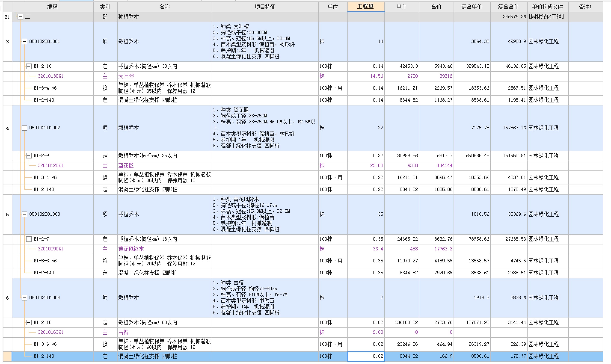Select material row 大叶榕

(126, 76)
